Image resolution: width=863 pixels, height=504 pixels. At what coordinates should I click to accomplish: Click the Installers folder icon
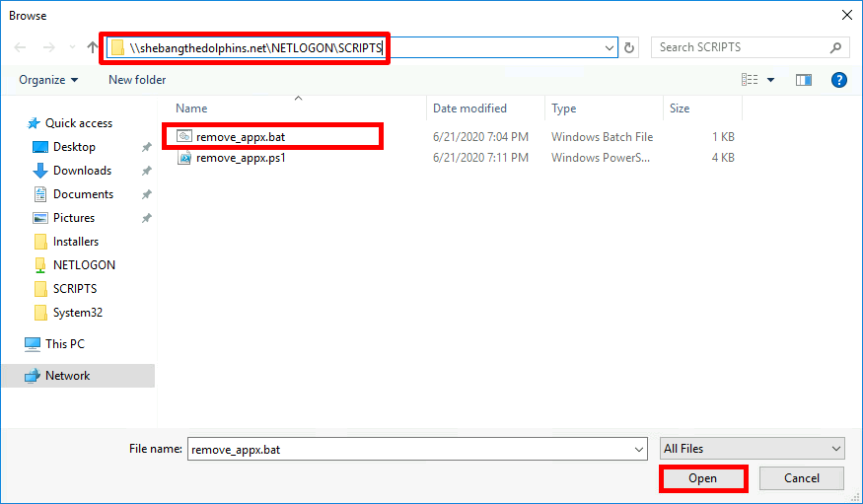coord(40,242)
